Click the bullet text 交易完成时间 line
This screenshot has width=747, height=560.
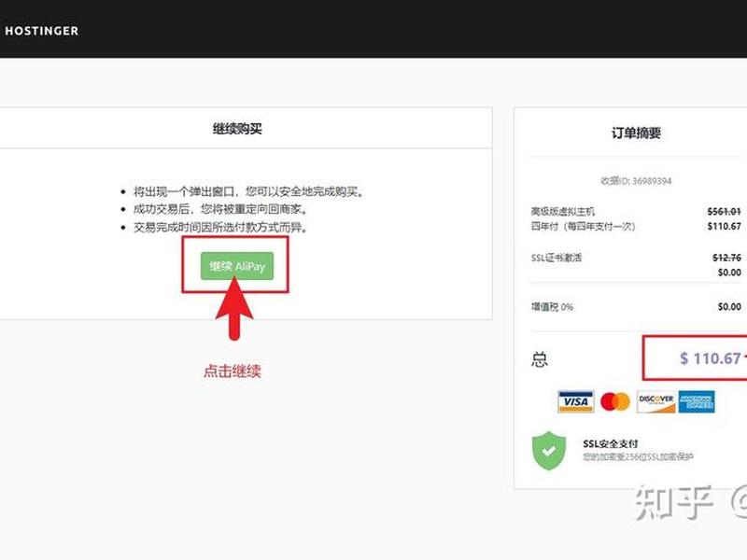tap(220, 227)
